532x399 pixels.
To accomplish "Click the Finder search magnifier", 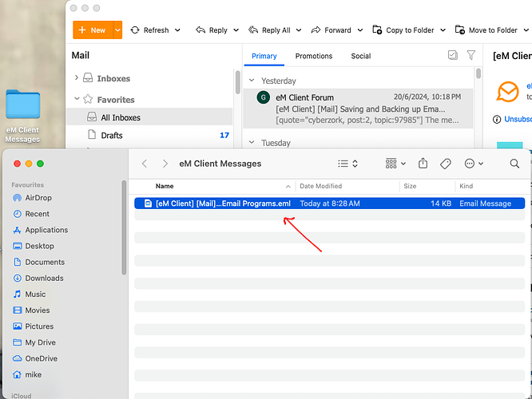I will click(514, 164).
